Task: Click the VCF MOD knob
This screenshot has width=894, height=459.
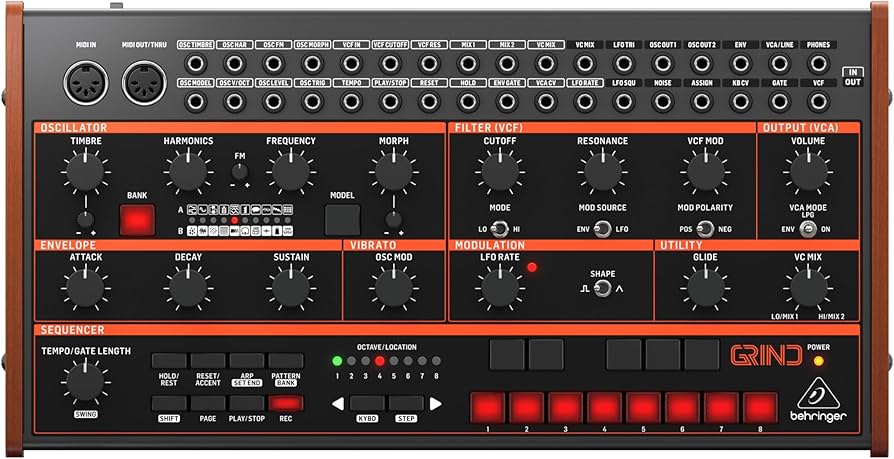Action: [x=705, y=171]
